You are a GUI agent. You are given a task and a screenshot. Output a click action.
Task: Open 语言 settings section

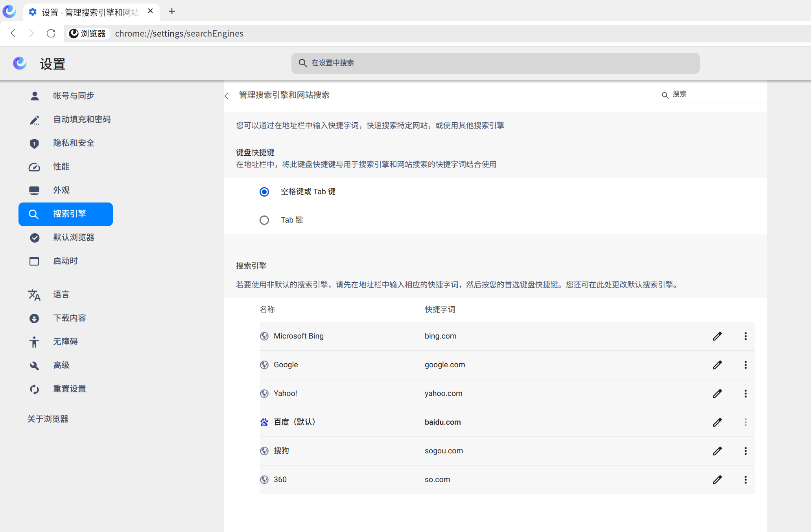click(66, 295)
